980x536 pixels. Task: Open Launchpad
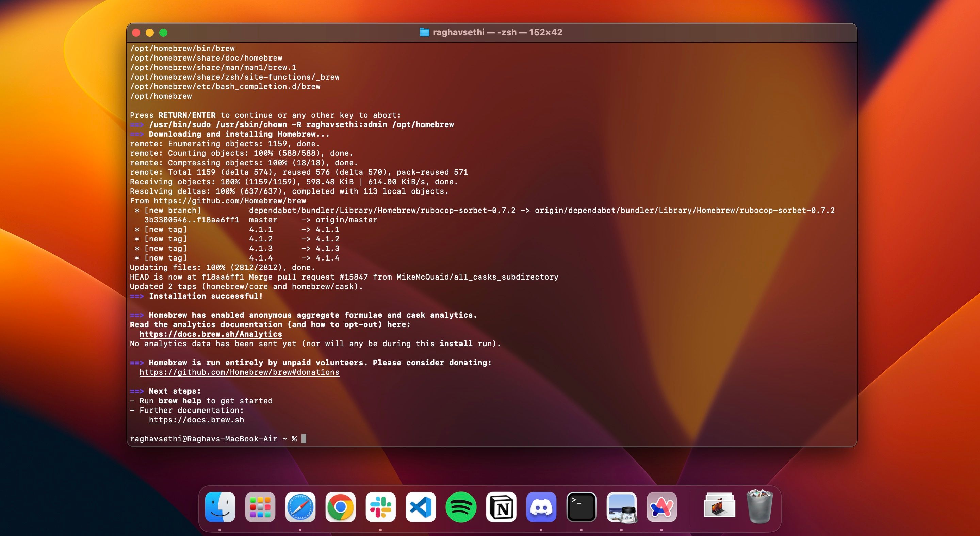pos(261,507)
